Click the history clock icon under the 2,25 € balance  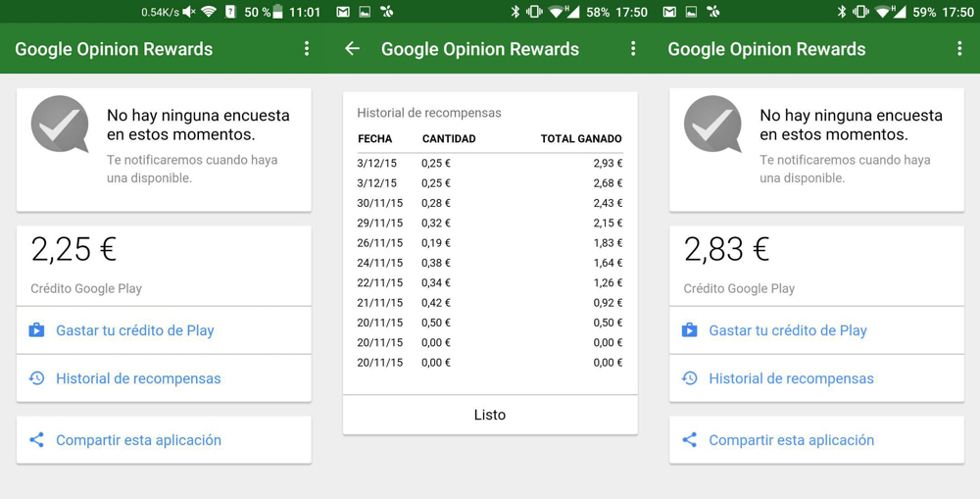point(37,378)
